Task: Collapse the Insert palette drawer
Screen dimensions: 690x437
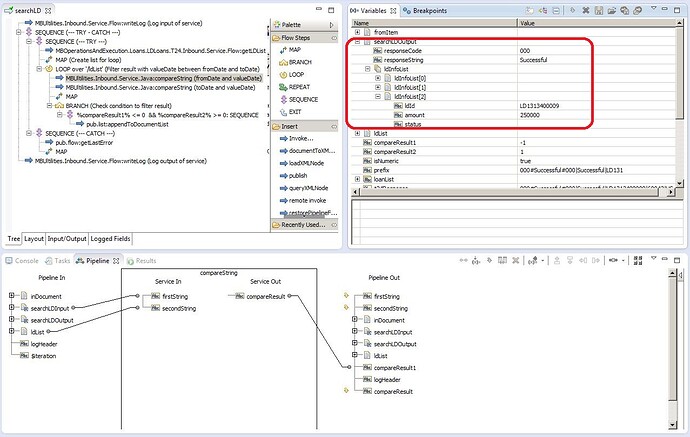Action: pos(304,126)
